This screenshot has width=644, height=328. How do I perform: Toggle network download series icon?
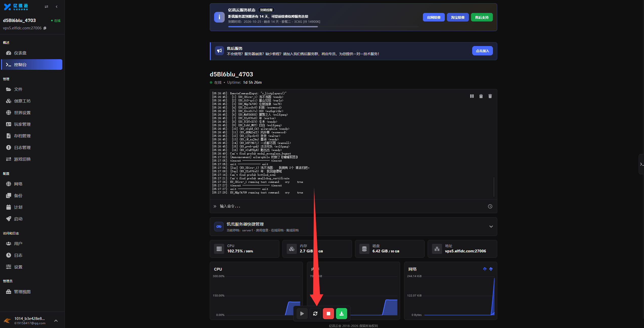point(491,269)
